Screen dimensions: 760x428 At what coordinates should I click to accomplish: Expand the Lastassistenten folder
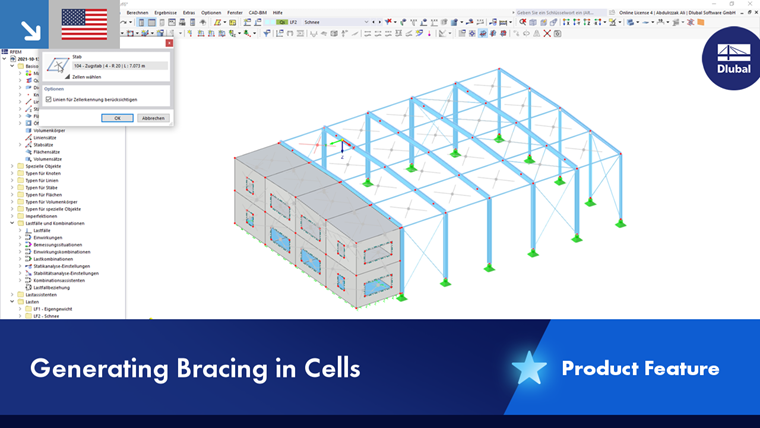[12, 295]
